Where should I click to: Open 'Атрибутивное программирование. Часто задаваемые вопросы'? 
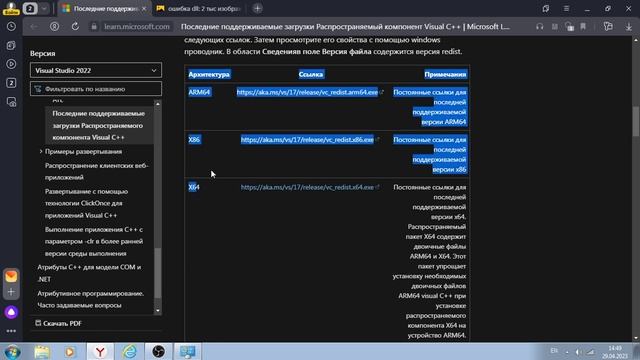coord(91,299)
